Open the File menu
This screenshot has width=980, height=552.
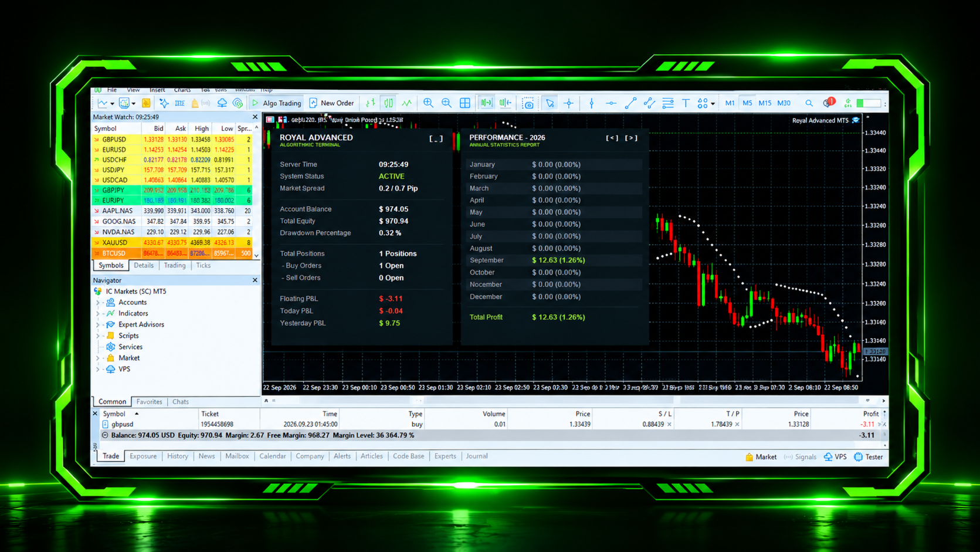tap(112, 90)
